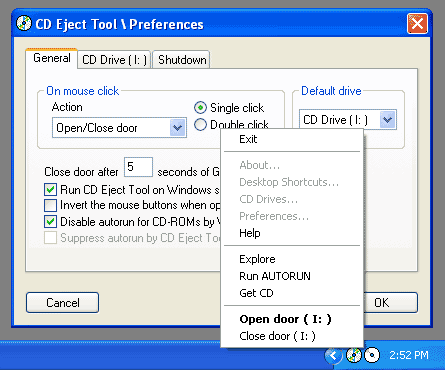Expand the Default drive dropdown arrow
Viewport: 445px width, 370px height.
click(x=388, y=120)
